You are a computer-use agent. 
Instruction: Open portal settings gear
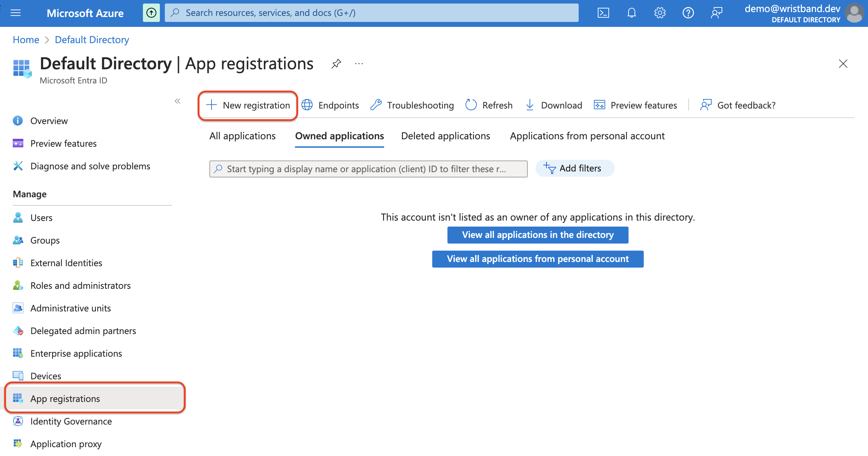[660, 13]
